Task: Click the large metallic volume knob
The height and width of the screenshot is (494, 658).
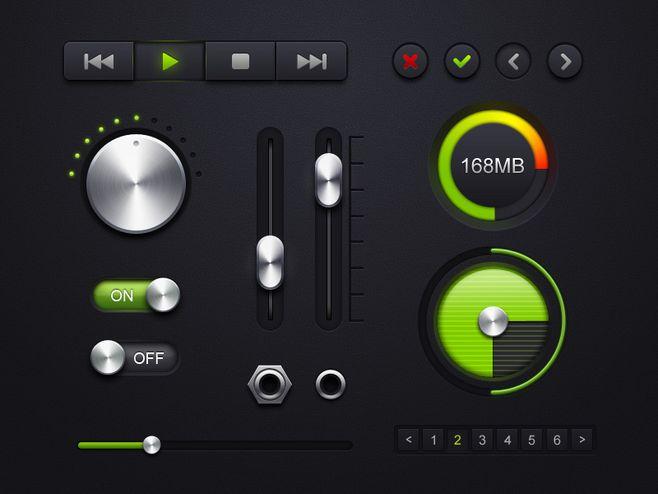Action: coord(136,183)
